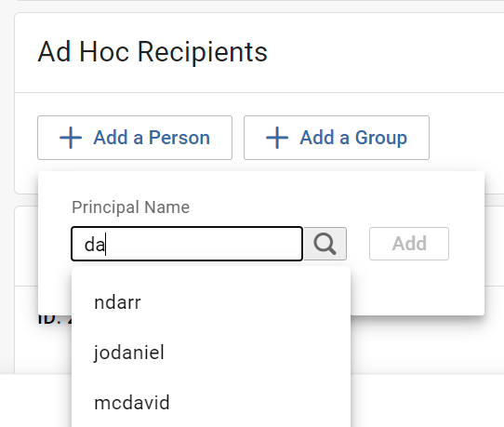This screenshot has width=504, height=427.
Task: Pick the mcdavid suggestion
Action: click(211, 403)
